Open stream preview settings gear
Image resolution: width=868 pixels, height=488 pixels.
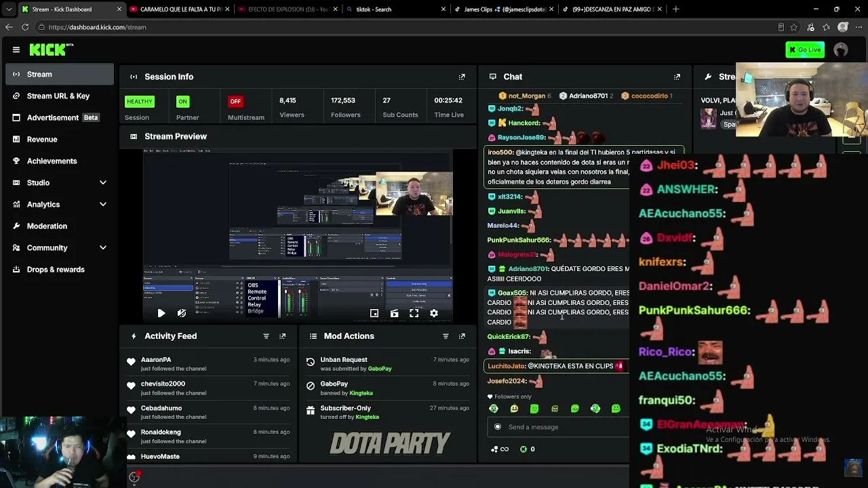pos(434,313)
